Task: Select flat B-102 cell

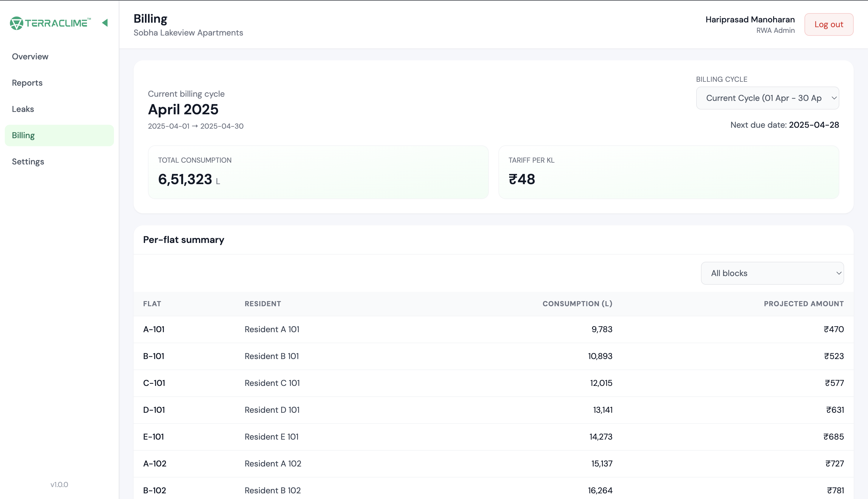Action: point(155,490)
